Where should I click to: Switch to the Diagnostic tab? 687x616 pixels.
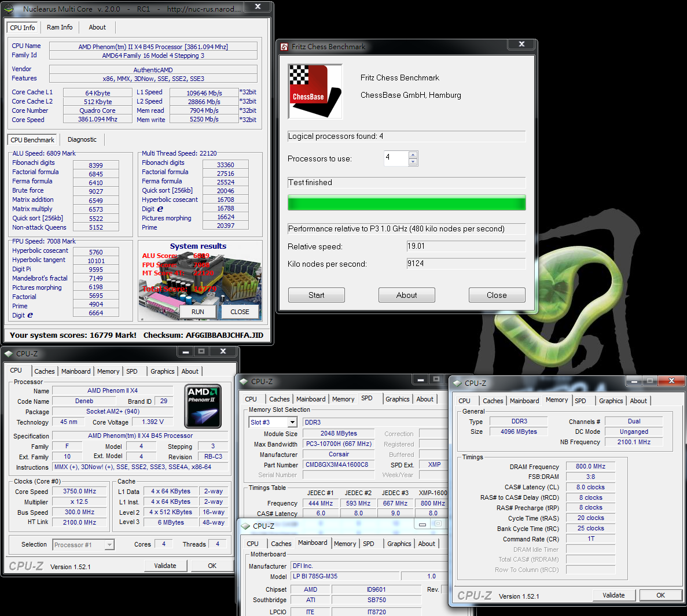[x=82, y=139]
